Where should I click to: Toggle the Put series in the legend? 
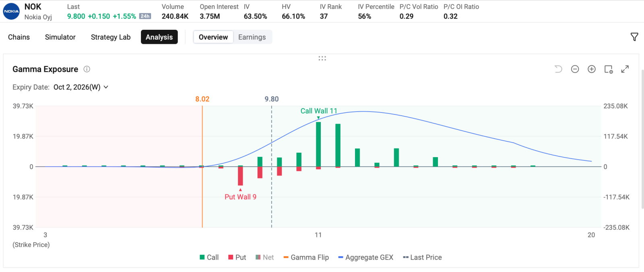click(x=237, y=257)
